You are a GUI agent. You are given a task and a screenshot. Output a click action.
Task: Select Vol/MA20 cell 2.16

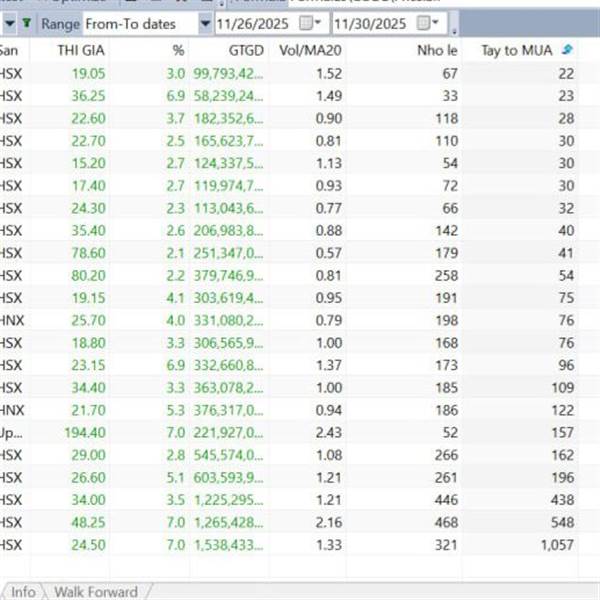(x=329, y=522)
